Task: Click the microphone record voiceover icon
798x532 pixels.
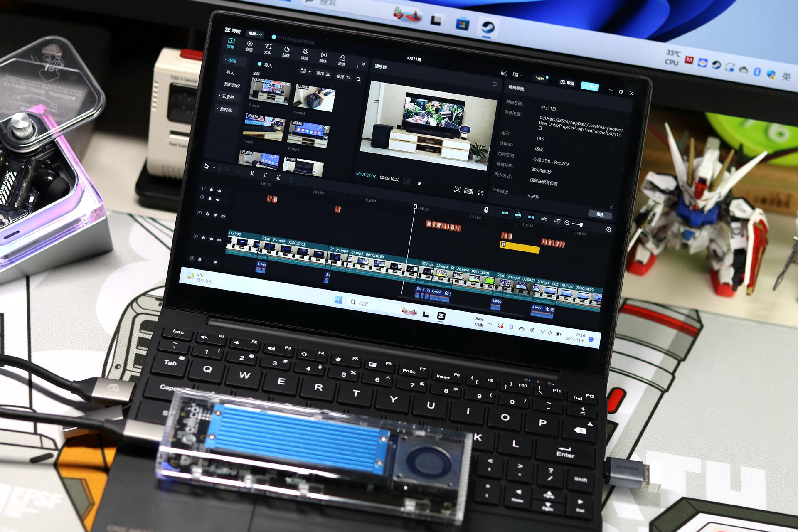Action: 486,210
